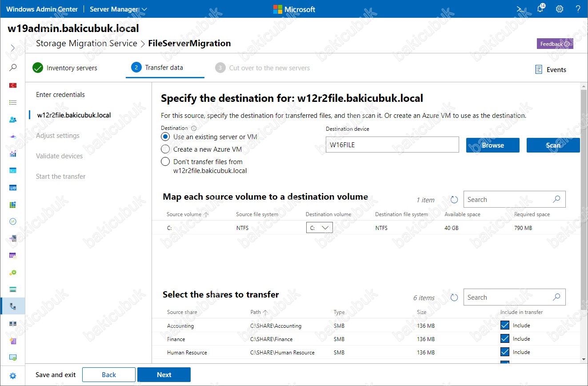
Task: Open the Server Manager dropdown
Action: point(118,9)
